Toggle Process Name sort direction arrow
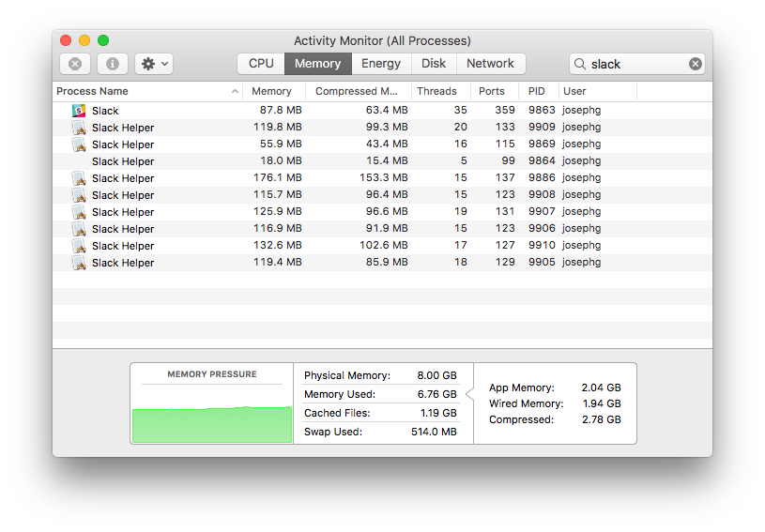The height and width of the screenshot is (532, 765). click(235, 91)
